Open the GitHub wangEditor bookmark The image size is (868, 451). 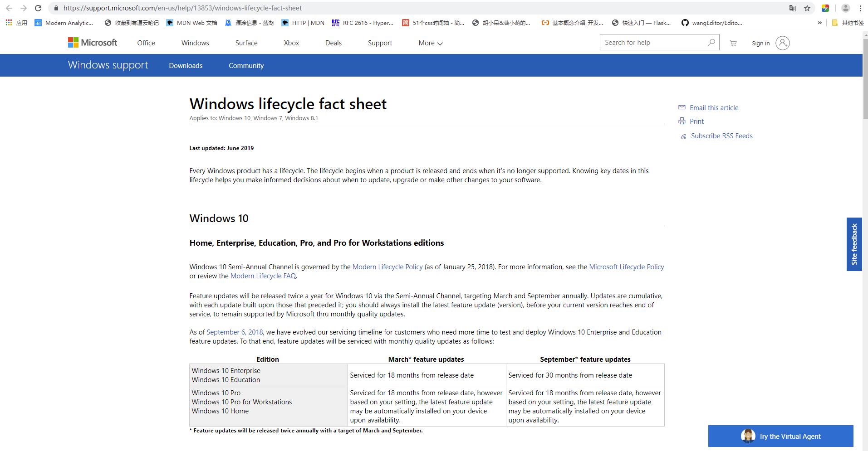pos(712,23)
